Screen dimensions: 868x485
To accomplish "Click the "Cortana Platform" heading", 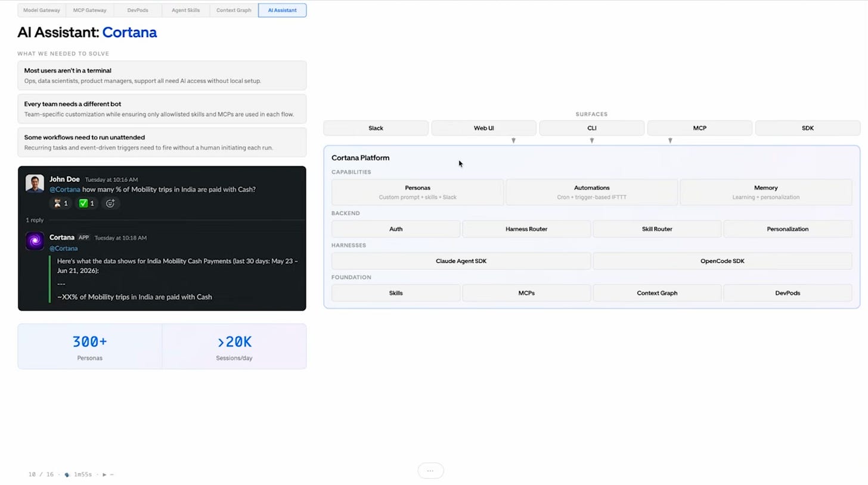I will coord(360,158).
